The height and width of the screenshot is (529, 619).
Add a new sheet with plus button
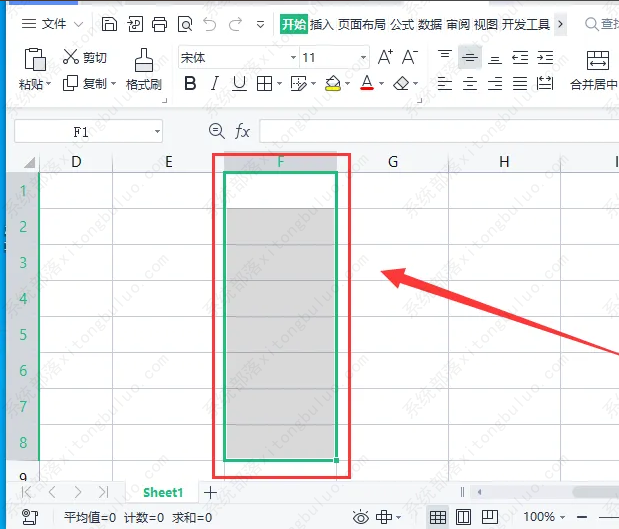[210, 493]
